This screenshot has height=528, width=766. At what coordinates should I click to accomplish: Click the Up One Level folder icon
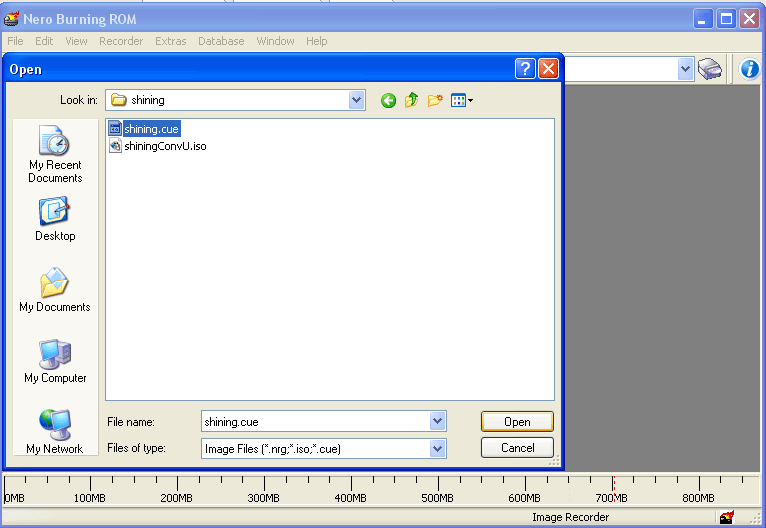411,100
